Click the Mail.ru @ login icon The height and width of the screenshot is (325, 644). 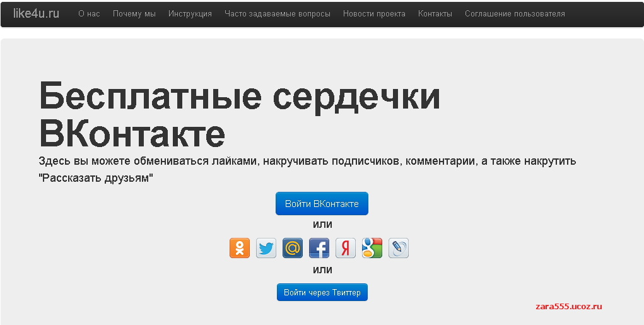pyautogui.click(x=293, y=248)
